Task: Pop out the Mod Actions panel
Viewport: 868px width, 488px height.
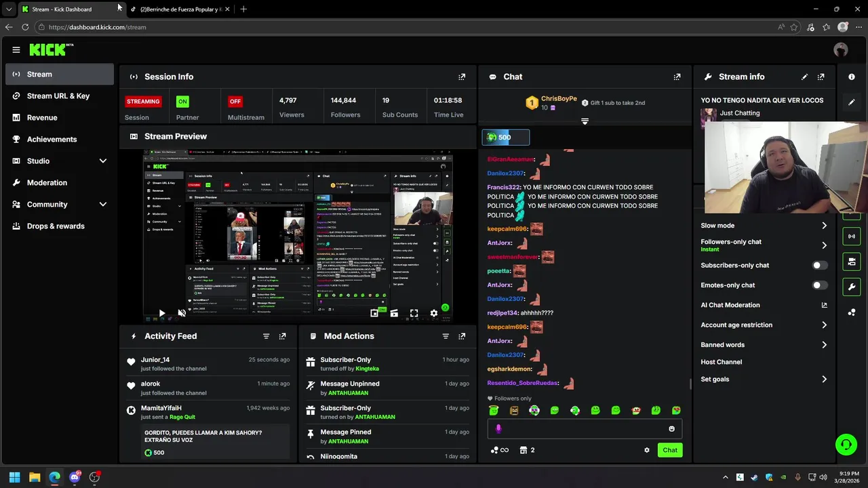Action: (x=462, y=336)
